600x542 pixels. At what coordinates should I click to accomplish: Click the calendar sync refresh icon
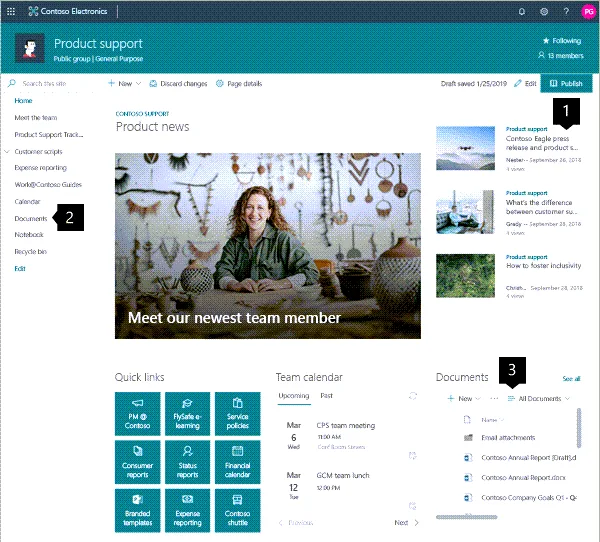coord(413,396)
